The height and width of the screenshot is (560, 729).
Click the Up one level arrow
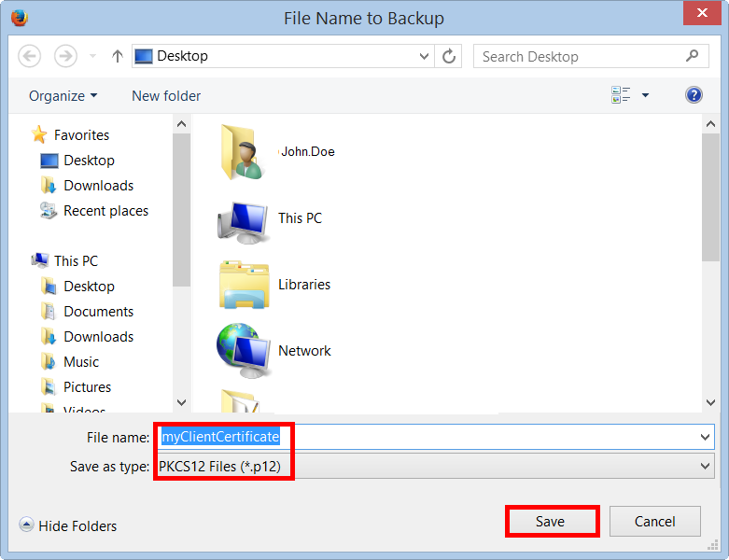point(118,56)
